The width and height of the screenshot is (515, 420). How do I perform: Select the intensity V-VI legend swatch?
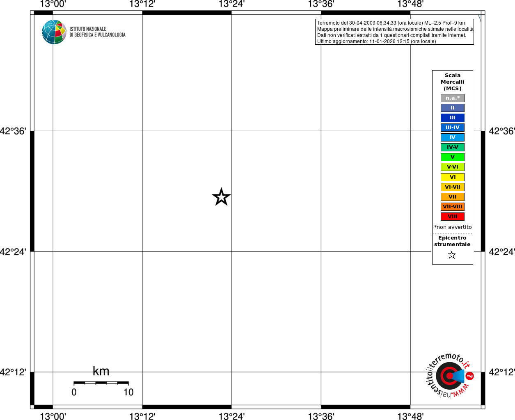pyautogui.click(x=453, y=167)
